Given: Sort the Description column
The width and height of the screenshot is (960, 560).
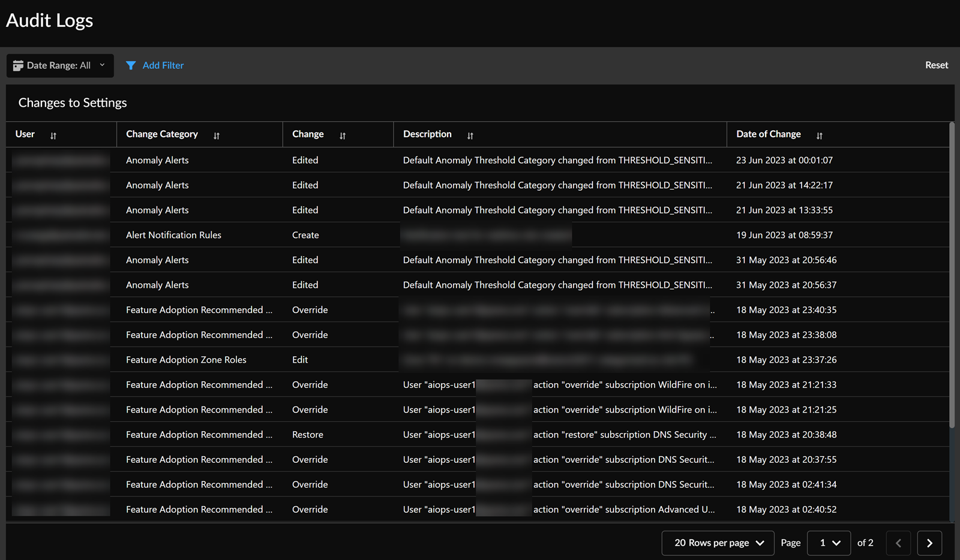Looking at the screenshot, I should coord(470,136).
